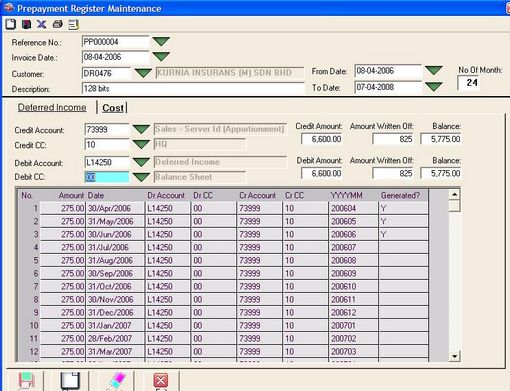Click the bottom red X cancel button
Viewport: 510px width, 391px height.
(161, 381)
